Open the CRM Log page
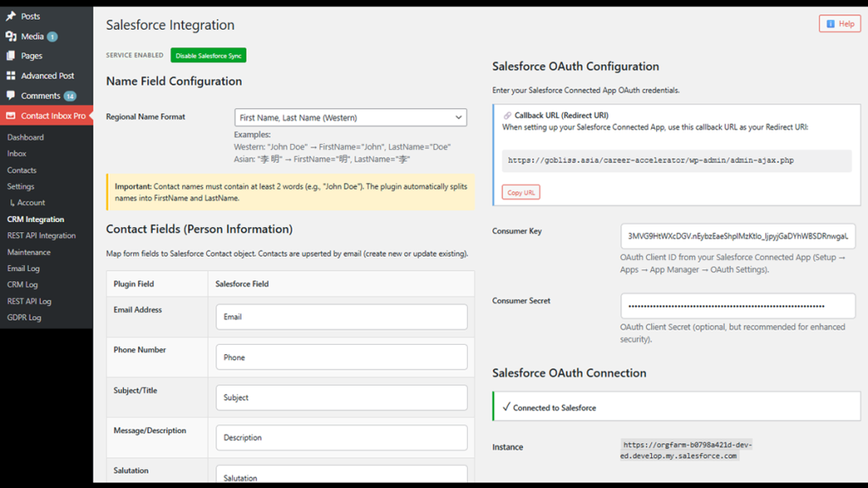The image size is (868, 488). click(21, 285)
